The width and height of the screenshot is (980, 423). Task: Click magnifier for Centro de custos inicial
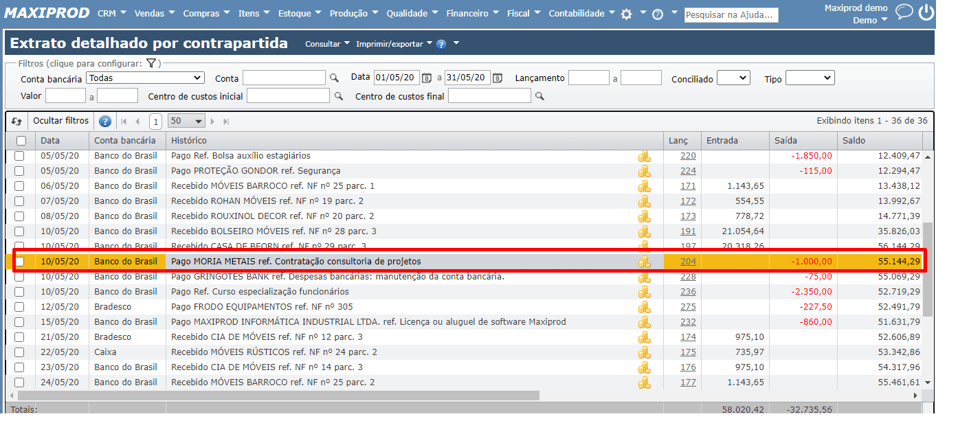click(338, 96)
